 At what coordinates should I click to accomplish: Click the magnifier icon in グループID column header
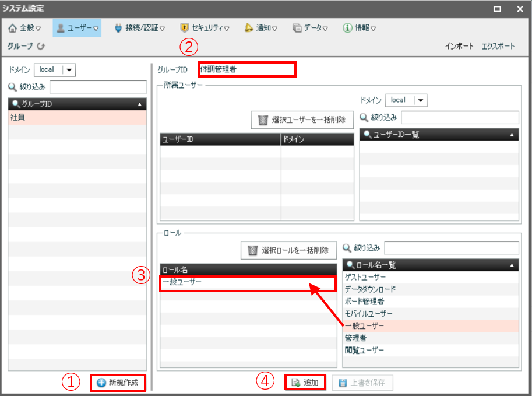(x=15, y=104)
